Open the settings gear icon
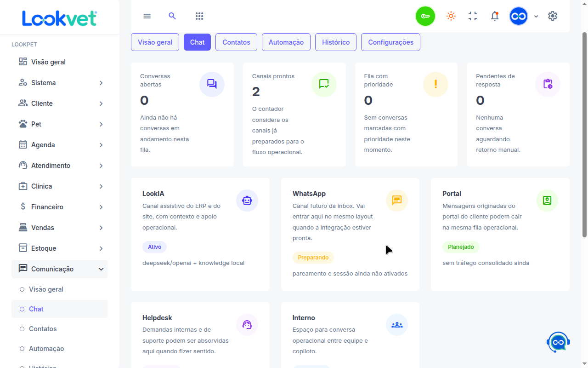 553,16
